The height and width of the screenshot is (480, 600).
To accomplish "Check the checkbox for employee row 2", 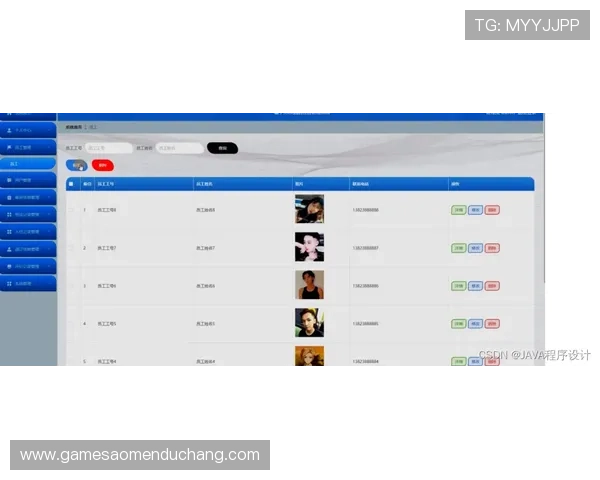I will tap(71, 247).
